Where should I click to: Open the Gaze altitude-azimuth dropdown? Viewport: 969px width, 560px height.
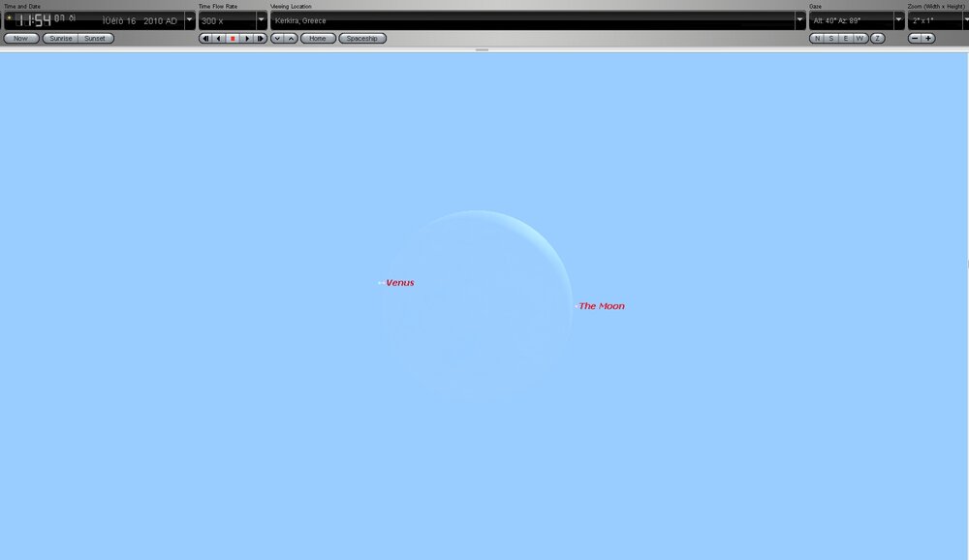click(x=898, y=19)
